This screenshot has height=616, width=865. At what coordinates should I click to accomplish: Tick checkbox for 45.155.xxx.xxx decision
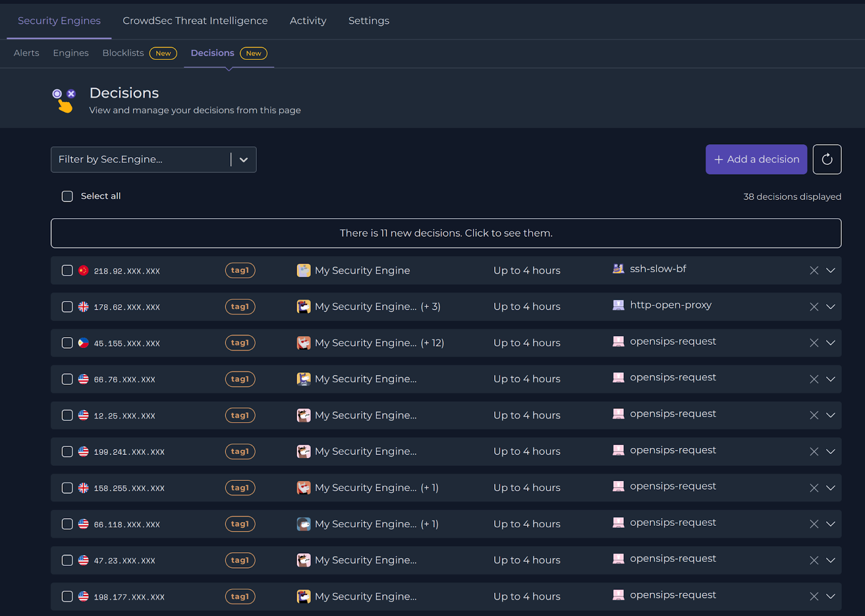[x=67, y=343]
